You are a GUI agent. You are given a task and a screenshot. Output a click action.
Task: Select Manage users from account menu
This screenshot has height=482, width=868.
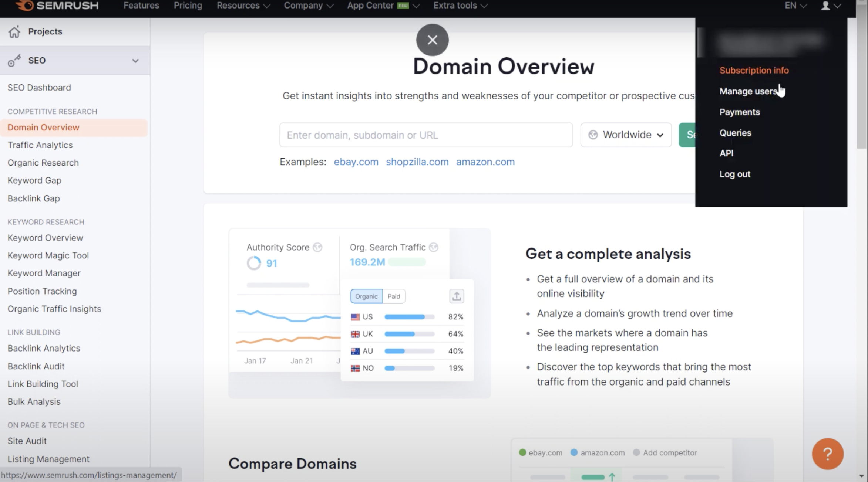(748, 91)
